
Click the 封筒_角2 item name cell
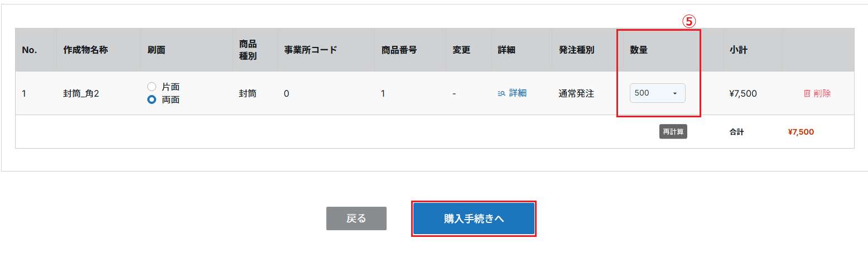coord(81,93)
